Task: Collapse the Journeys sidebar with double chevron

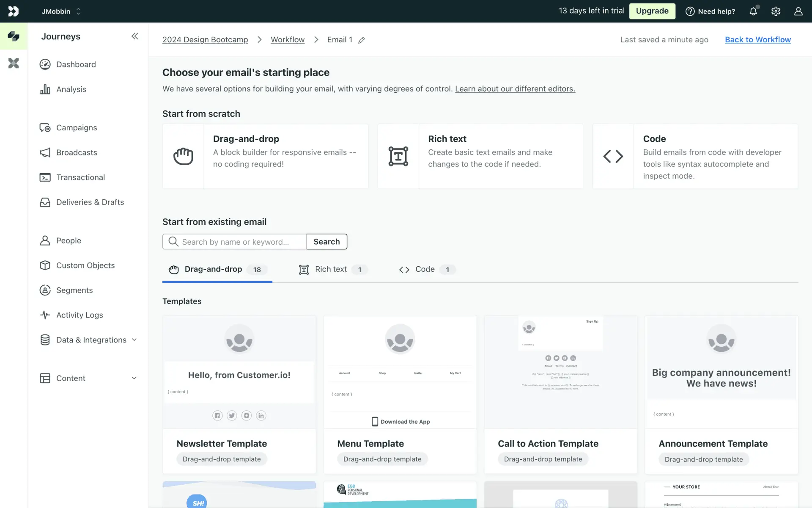Action: coord(134,36)
